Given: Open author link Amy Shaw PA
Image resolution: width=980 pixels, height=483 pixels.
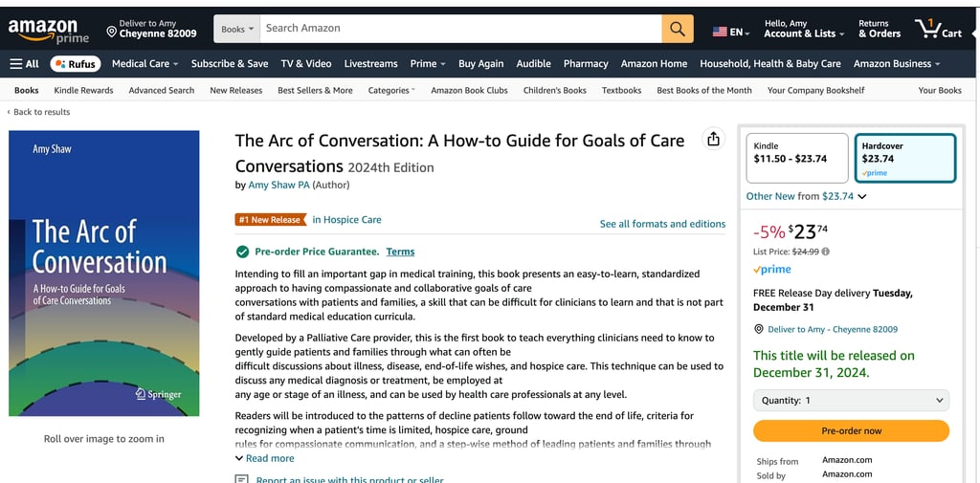Looking at the screenshot, I should point(278,185).
